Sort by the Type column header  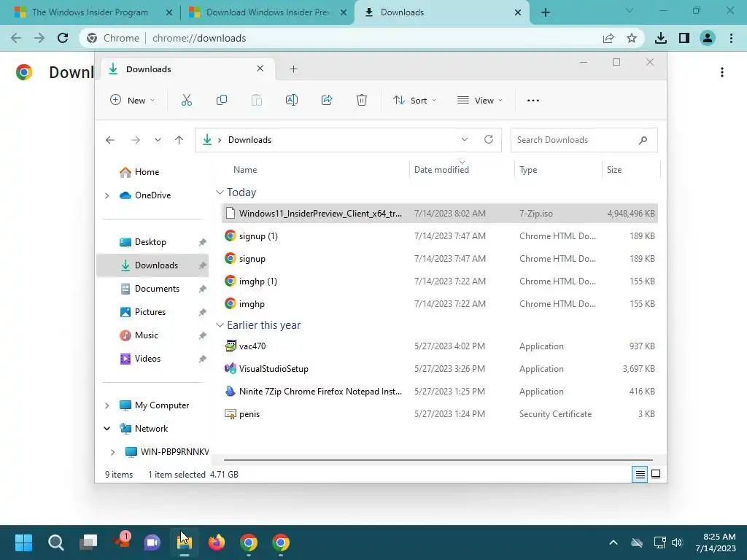point(528,170)
